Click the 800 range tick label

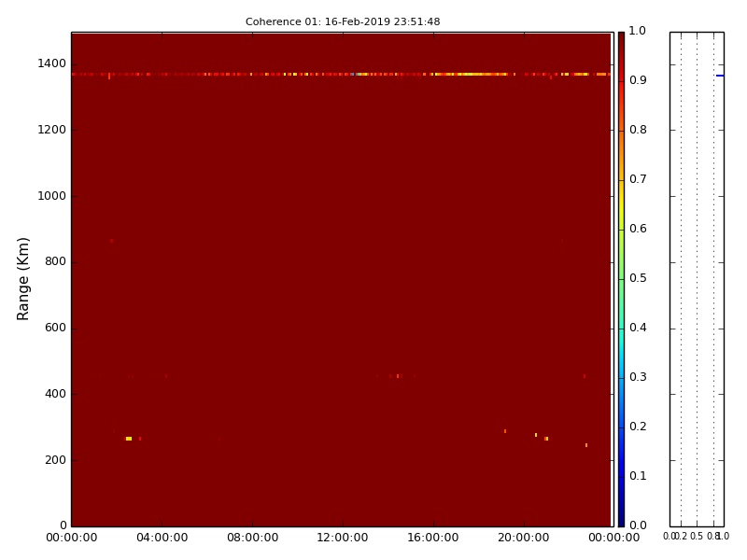[55, 261]
